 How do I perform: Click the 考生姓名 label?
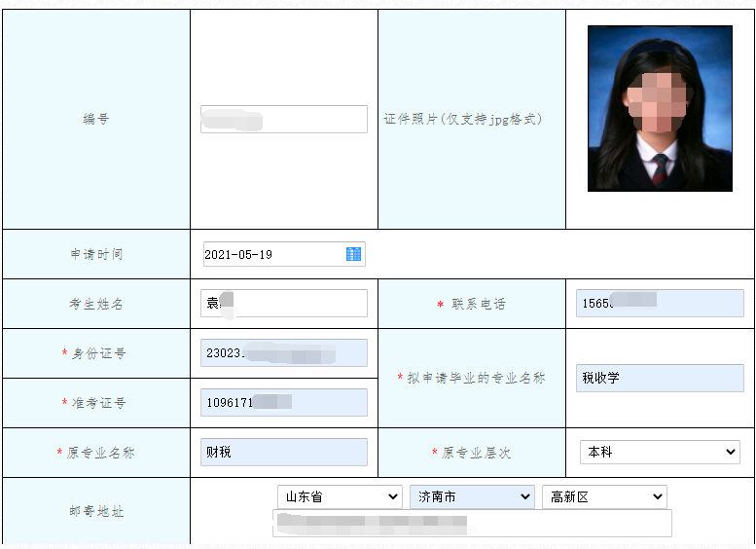[x=96, y=304]
